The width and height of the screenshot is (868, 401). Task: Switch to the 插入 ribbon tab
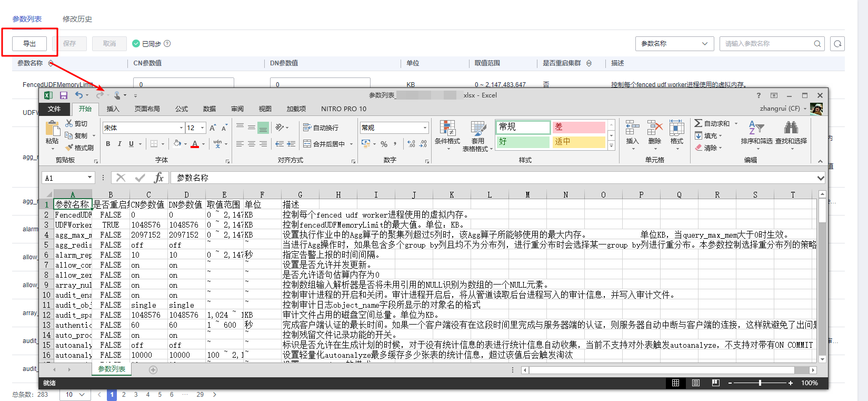113,109
